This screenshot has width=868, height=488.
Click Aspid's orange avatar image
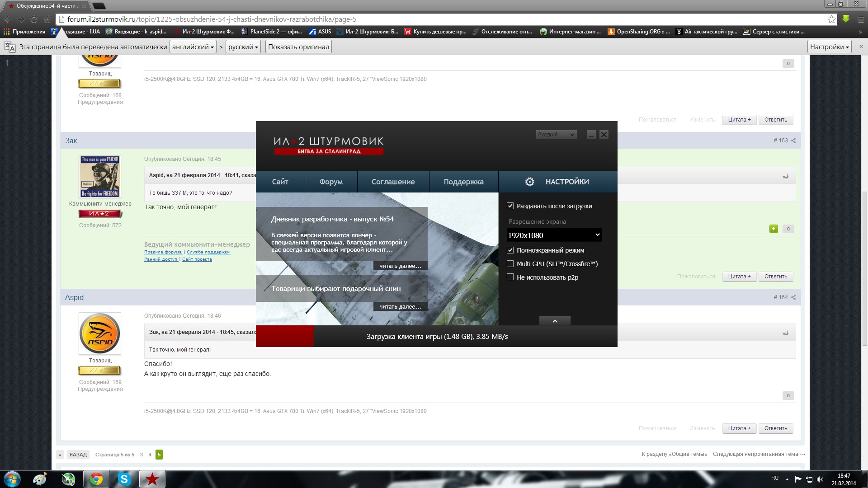100,333
